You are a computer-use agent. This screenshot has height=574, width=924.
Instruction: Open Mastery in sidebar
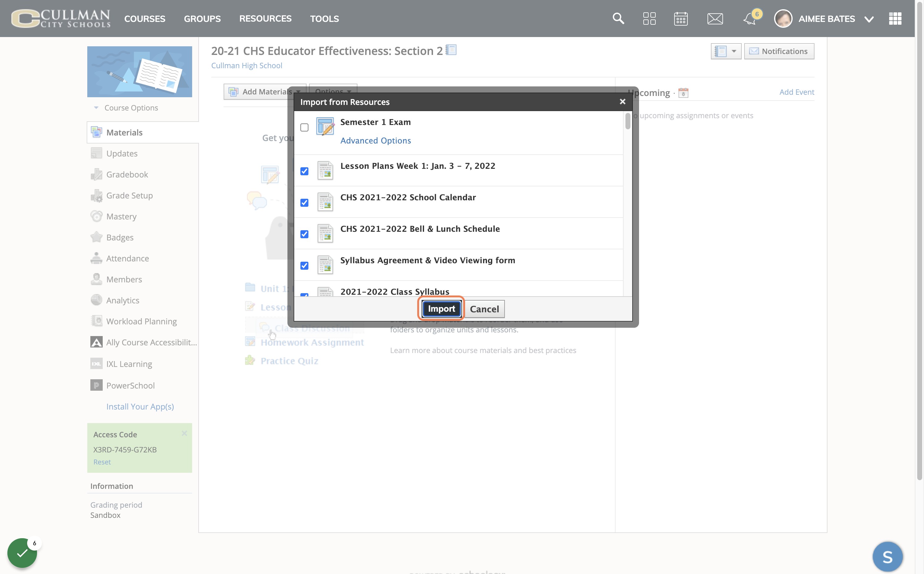(x=121, y=216)
